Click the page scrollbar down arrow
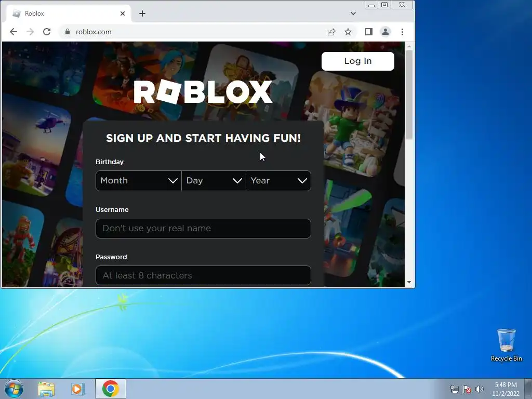 (409, 282)
